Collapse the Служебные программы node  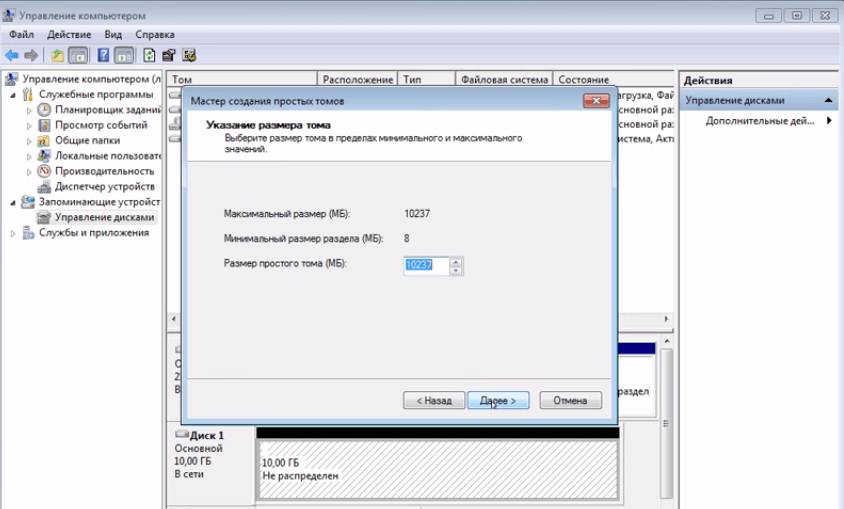[x=13, y=95]
